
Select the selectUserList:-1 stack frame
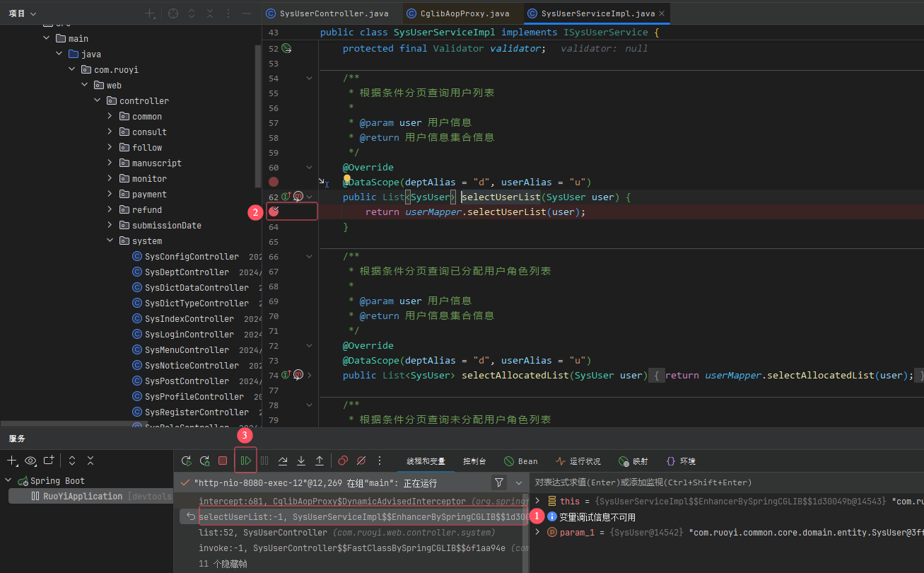[354, 517]
